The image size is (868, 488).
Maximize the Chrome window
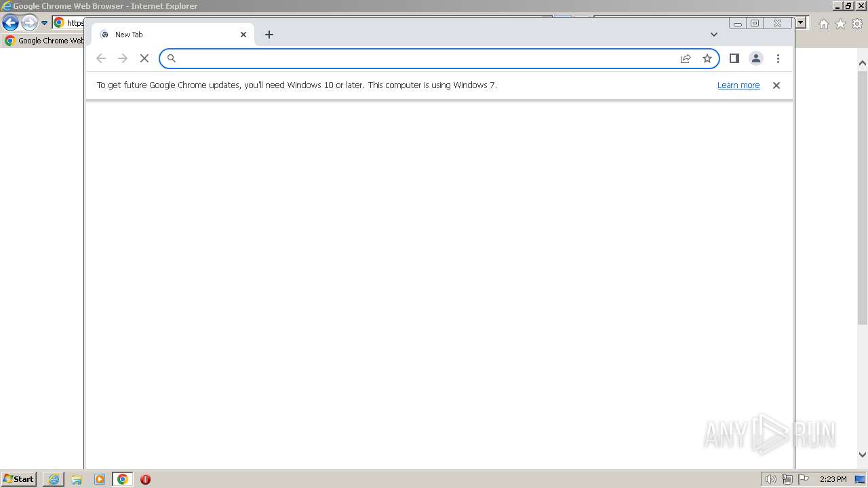[755, 23]
